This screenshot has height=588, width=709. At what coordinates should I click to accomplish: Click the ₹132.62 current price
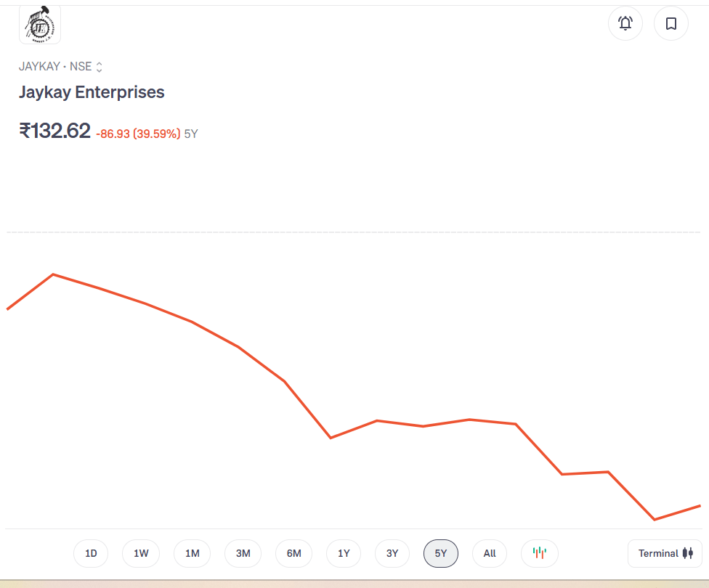55,131
